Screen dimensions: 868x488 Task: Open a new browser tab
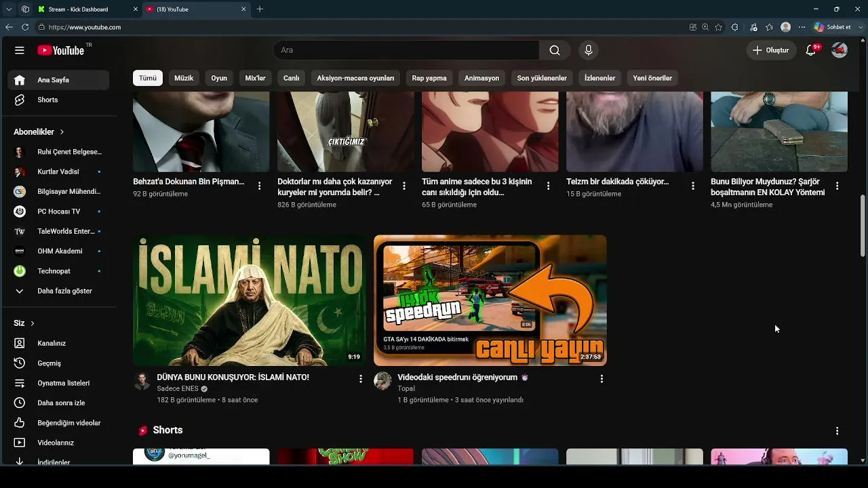[260, 9]
